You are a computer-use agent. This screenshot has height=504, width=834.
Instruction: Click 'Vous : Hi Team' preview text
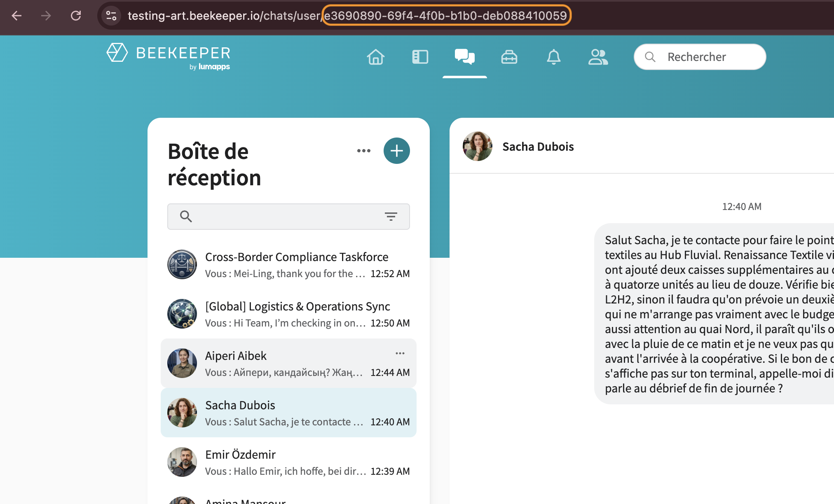click(285, 323)
